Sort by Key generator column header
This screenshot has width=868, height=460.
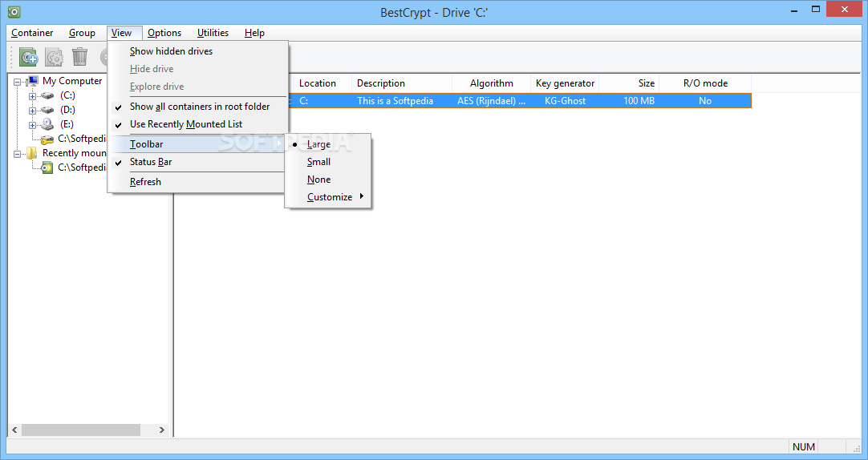pos(566,83)
